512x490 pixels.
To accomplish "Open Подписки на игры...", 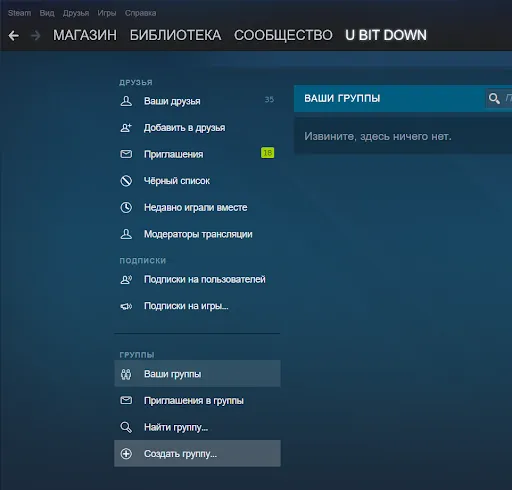I will (197, 306).
